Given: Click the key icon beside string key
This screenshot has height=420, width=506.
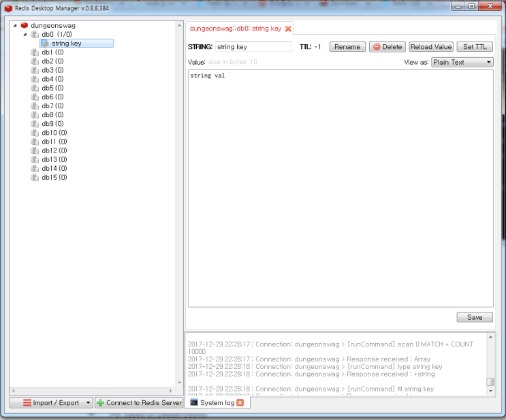Looking at the screenshot, I should (45, 44).
